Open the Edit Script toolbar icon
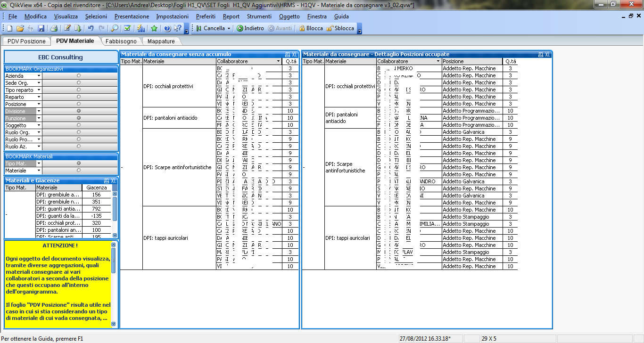Viewport: 644px width, 343px height. (67, 28)
